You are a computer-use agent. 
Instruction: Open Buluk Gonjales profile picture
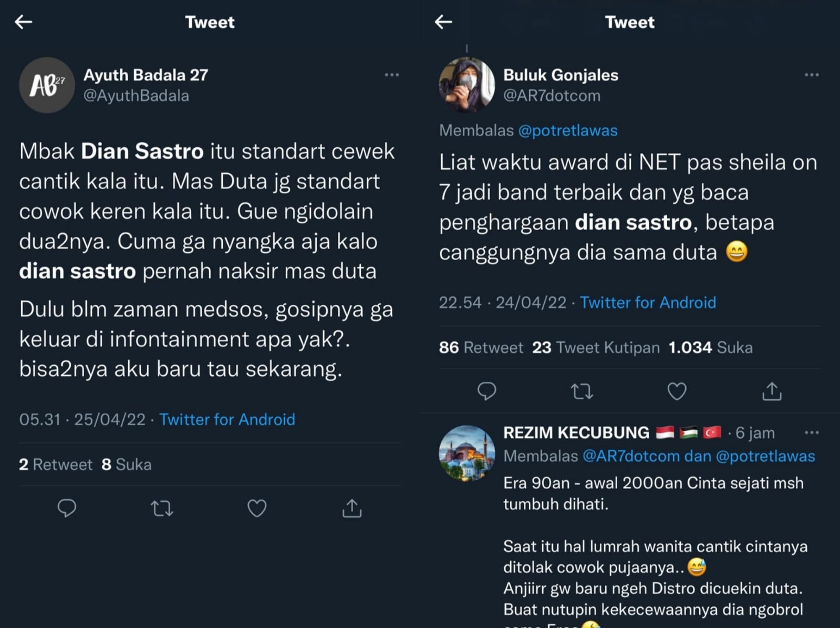pos(466,85)
